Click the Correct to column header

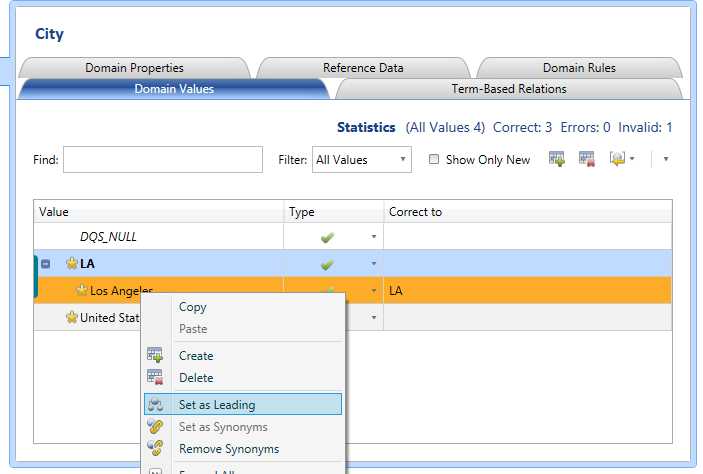click(x=528, y=212)
